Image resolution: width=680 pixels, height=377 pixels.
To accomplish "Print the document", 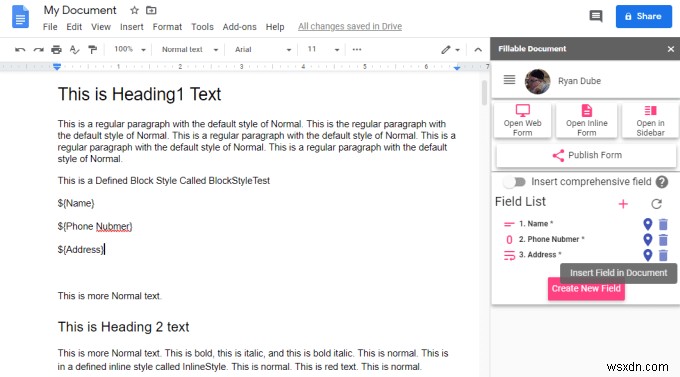I will tap(56, 50).
